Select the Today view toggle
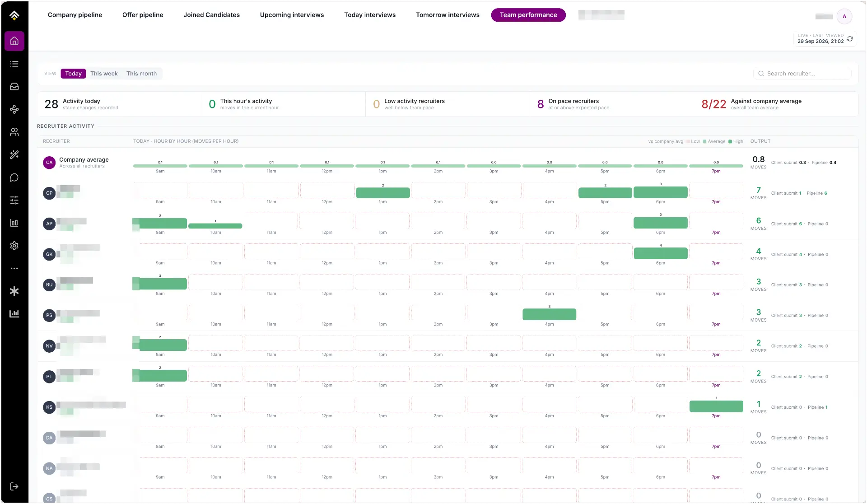This screenshot has height=504, width=867. pyautogui.click(x=73, y=74)
